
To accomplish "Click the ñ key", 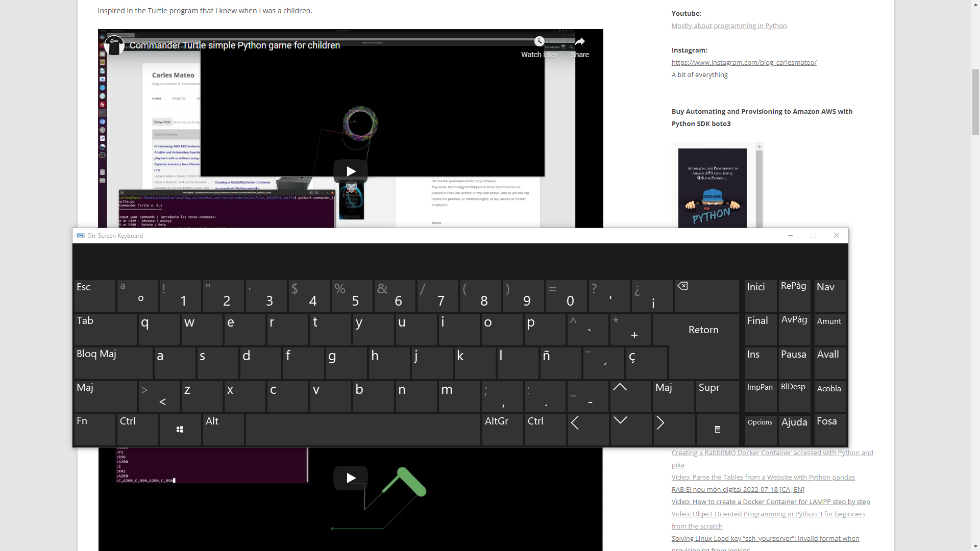I will [x=560, y=363].
